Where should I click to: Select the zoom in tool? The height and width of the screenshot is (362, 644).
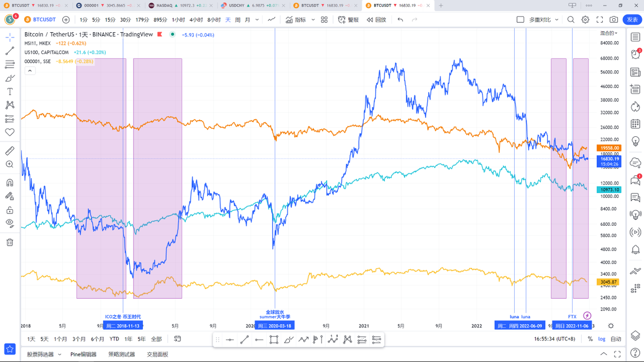10,164
